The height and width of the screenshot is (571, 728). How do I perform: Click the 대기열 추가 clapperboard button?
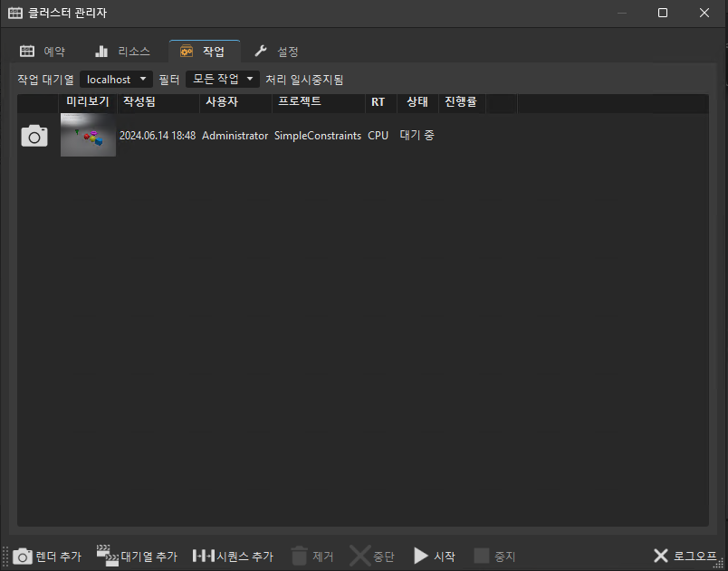pyautogui.click(x=137, y=556)
